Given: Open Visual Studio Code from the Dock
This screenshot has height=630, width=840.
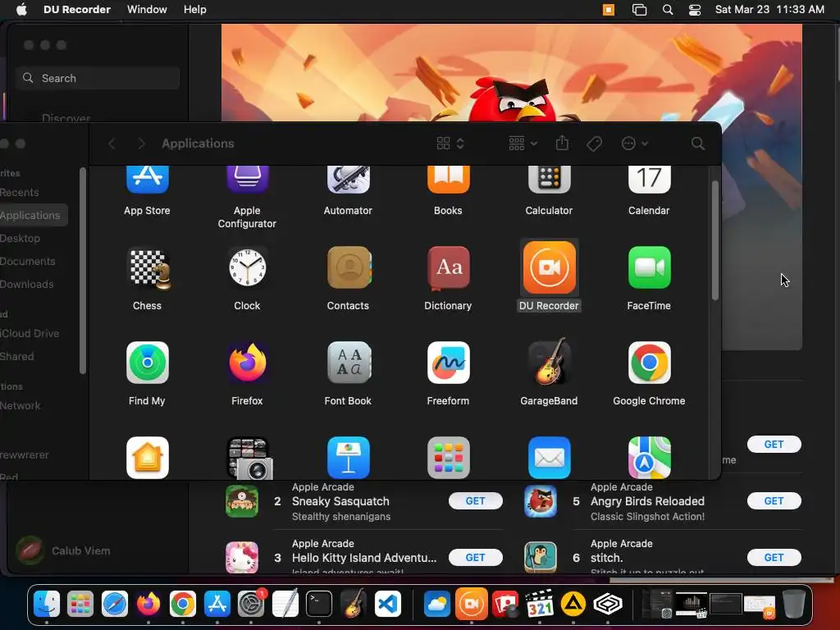Looking at the screenshot, I should click(x=388, y=605).
